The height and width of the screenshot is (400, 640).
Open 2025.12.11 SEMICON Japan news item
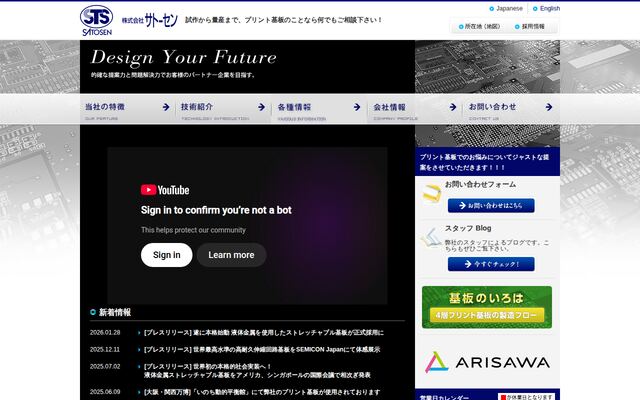click(x=262, y=349)
